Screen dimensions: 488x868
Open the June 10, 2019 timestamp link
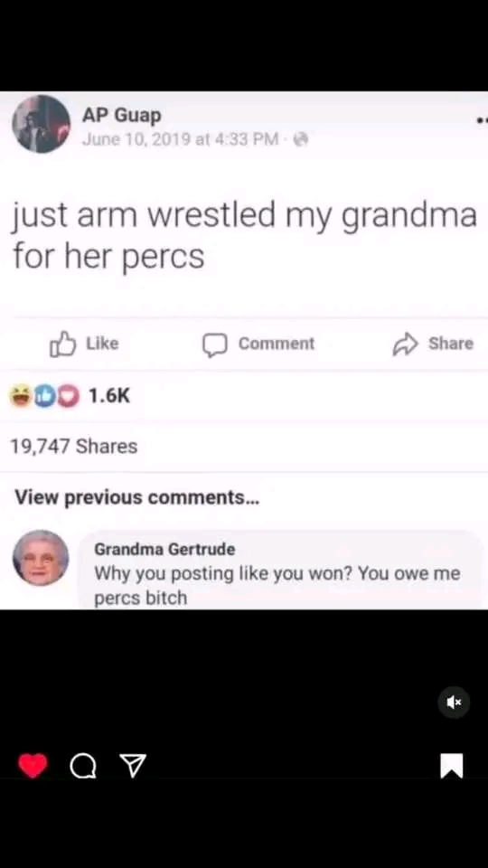(x=181, y=139)
